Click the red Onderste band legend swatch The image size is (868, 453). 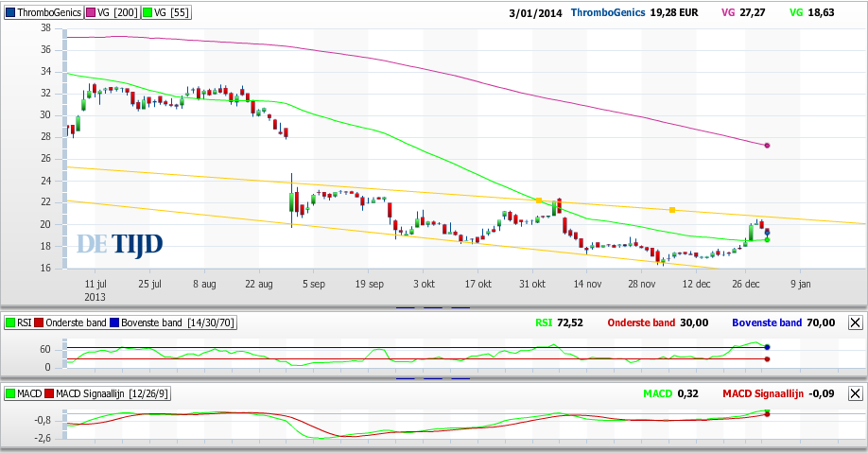(39, 322)
